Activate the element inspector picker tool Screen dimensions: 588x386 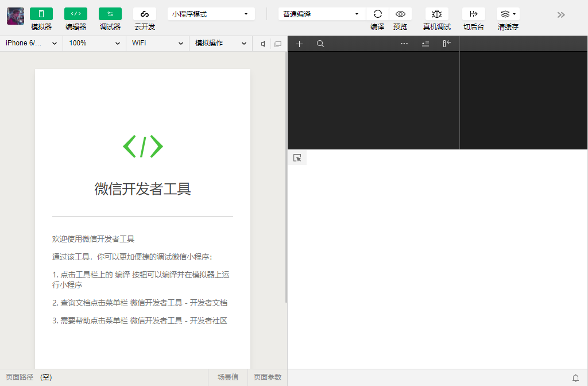pyautogui.click(x=297, y=158)
